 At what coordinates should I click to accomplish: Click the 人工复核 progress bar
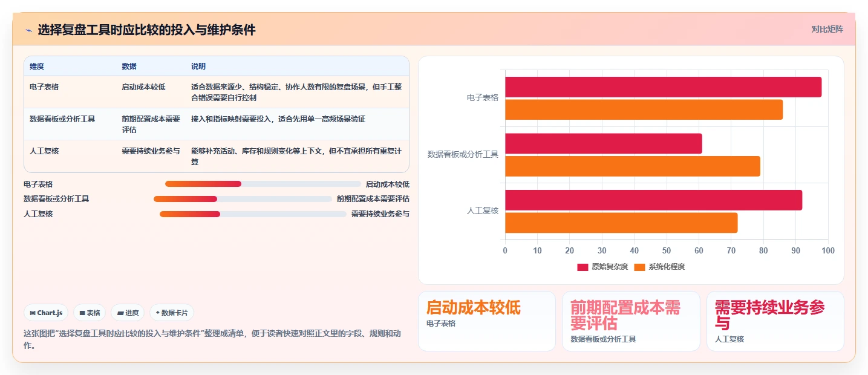point(253,214)
